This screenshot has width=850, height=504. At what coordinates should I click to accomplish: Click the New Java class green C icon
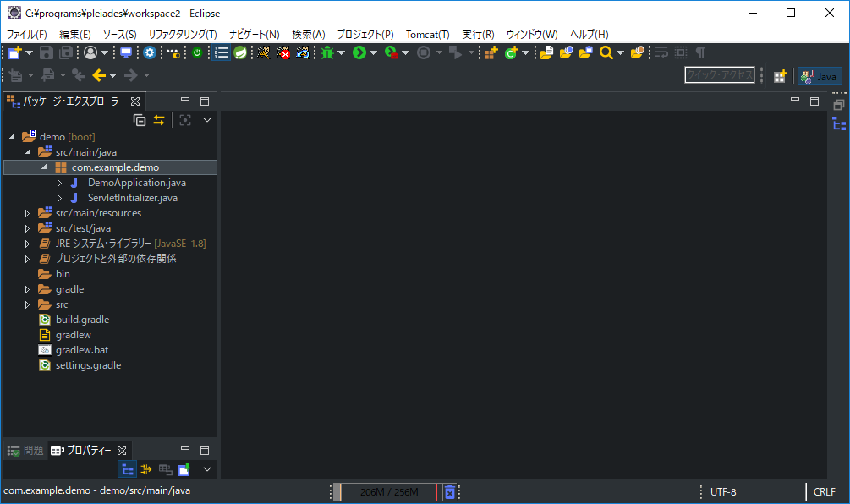511,52
